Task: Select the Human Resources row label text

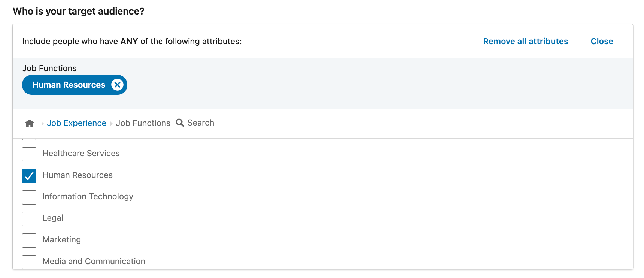Action: pos(78,175)
